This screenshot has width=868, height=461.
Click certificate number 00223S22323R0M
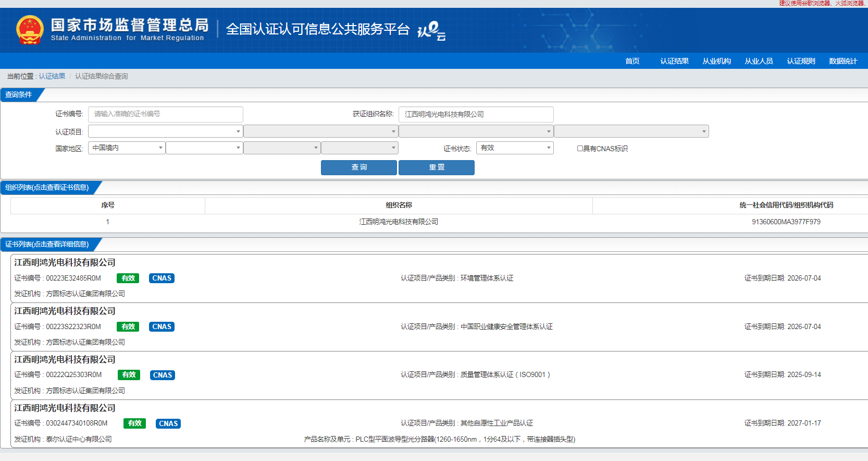(73, 327)
